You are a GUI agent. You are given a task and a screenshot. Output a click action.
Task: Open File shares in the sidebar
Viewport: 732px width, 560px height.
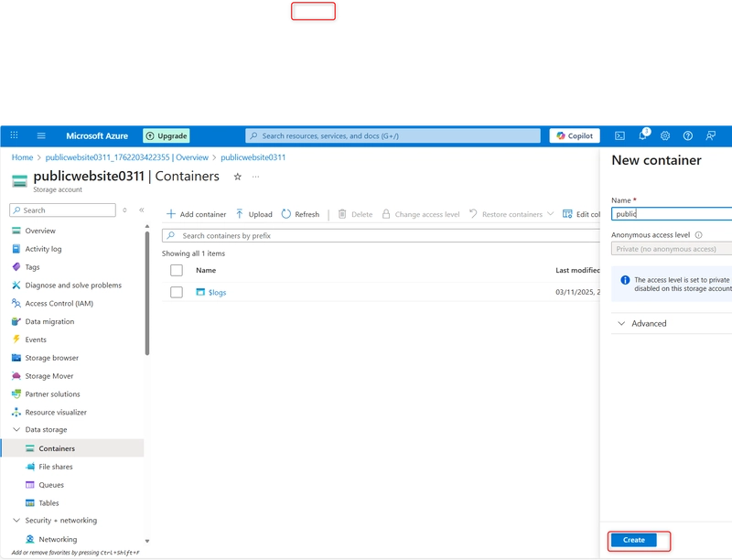55,467
